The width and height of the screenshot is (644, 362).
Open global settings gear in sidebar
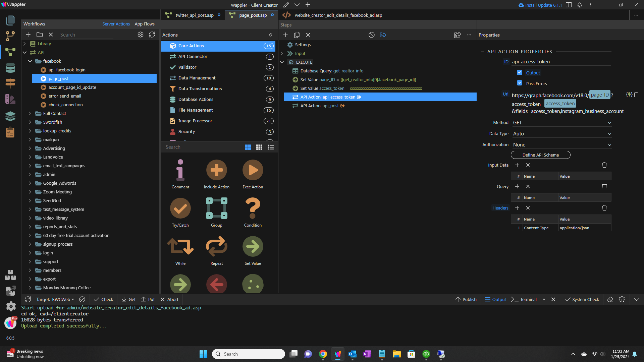pyautogui.click(x=11, y=306)
